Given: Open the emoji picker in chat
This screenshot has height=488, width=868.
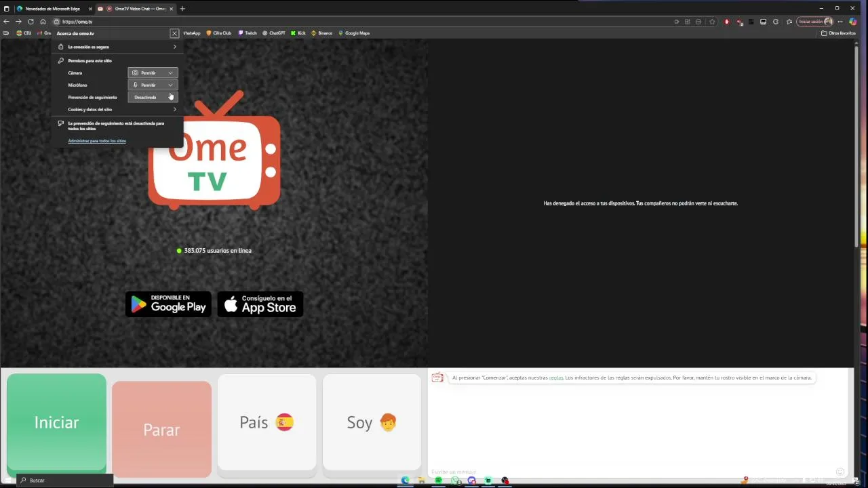Looking at the screenshot, I should pos(840,472).
